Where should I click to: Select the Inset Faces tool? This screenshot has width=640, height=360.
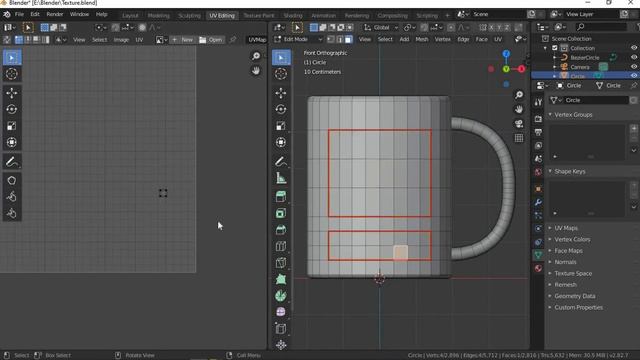coord(281,213)
